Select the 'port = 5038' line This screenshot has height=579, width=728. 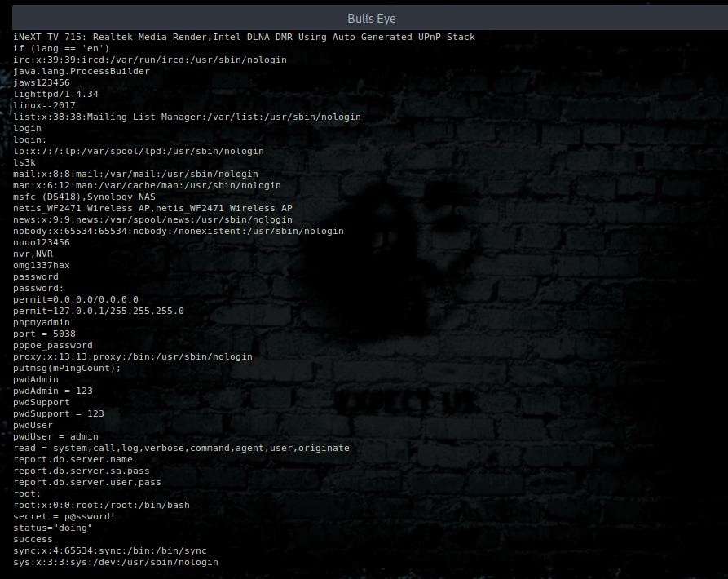click(44, 334)
